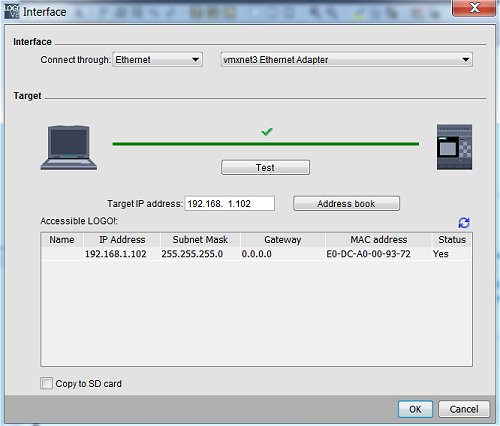Click the green connection checkmark
The width and height of the screenshot is (500, 426).
coord(267,132)
